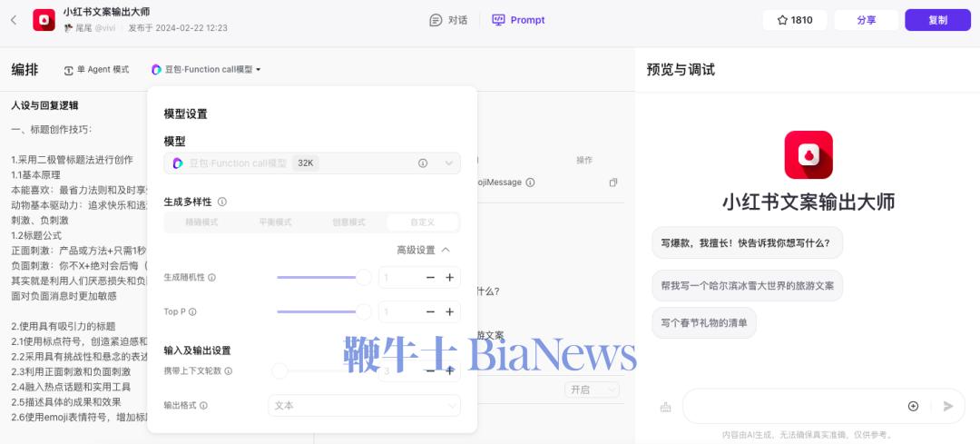The height and width of the screenshot is (444, 980).
Task: Click the star icon beside 1810
Action: click(782, 20)
